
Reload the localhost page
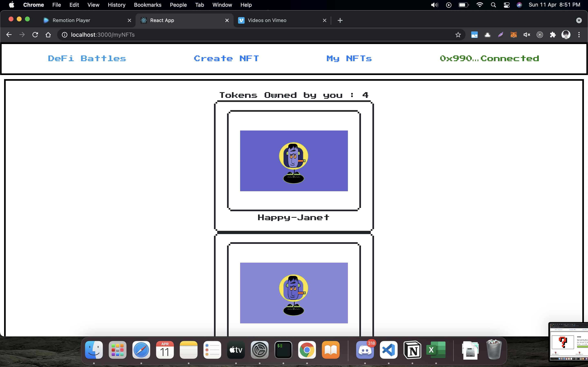pyautogui.click(x=35, y=35)
